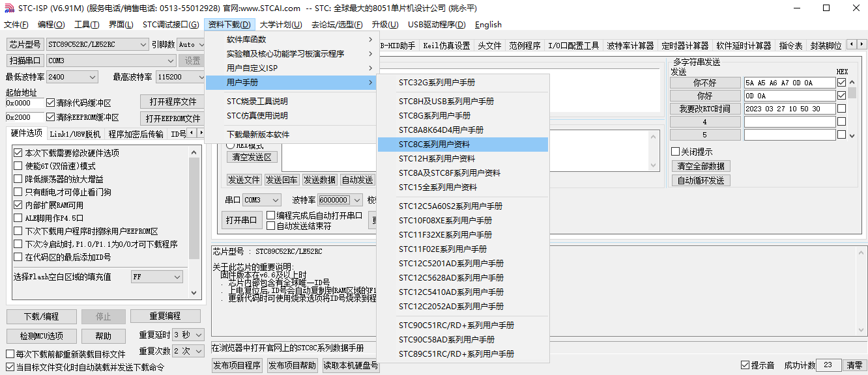Click the 扫描串口 button

pyautogui.click(x=25, y=61)
